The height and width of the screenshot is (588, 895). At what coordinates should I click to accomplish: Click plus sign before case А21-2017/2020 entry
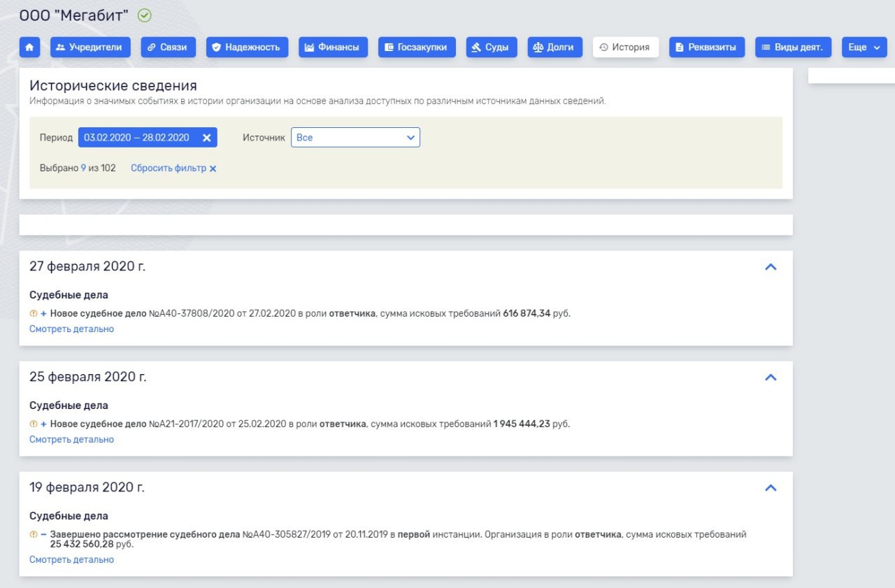pyautogui.click(x=43, y=424)
